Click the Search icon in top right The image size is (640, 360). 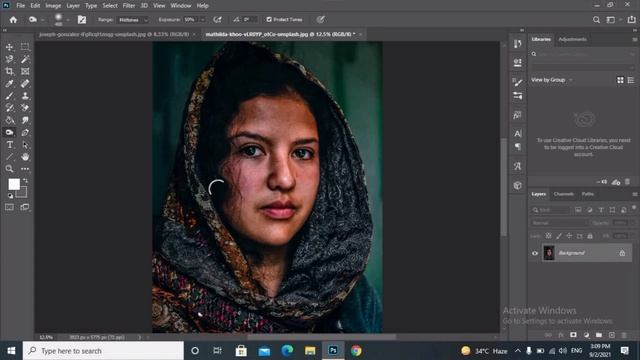[596, 20]
